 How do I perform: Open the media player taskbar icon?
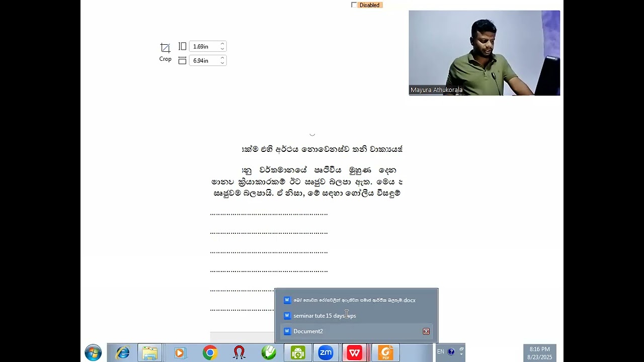click(180, 353)
